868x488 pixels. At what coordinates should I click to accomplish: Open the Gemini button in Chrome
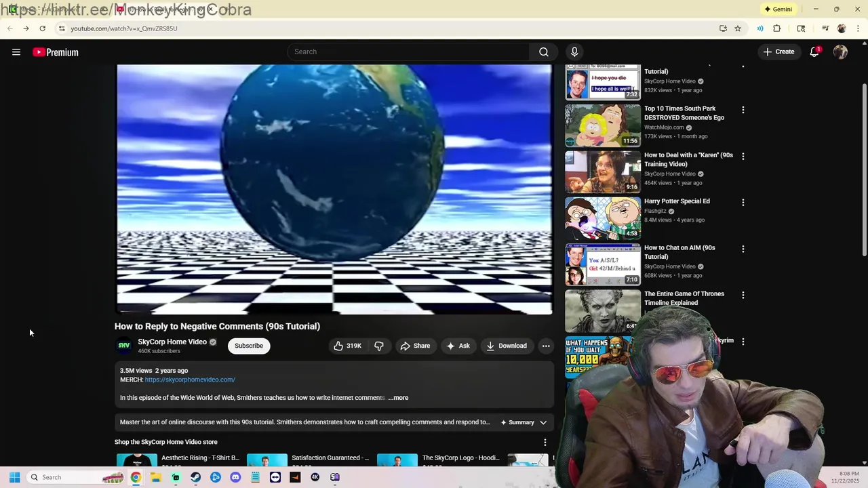[x=778, y=9]
